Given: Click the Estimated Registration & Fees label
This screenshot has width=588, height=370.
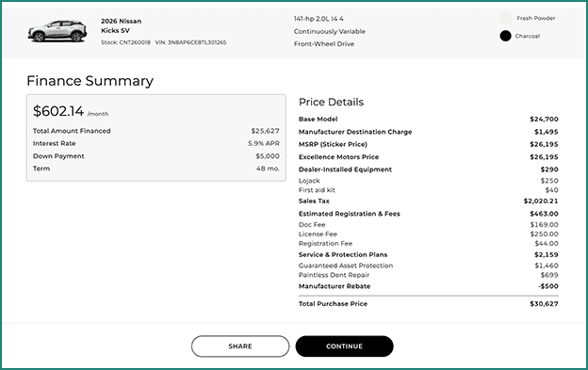Looking at the screenshot, I should click(349, 214).
